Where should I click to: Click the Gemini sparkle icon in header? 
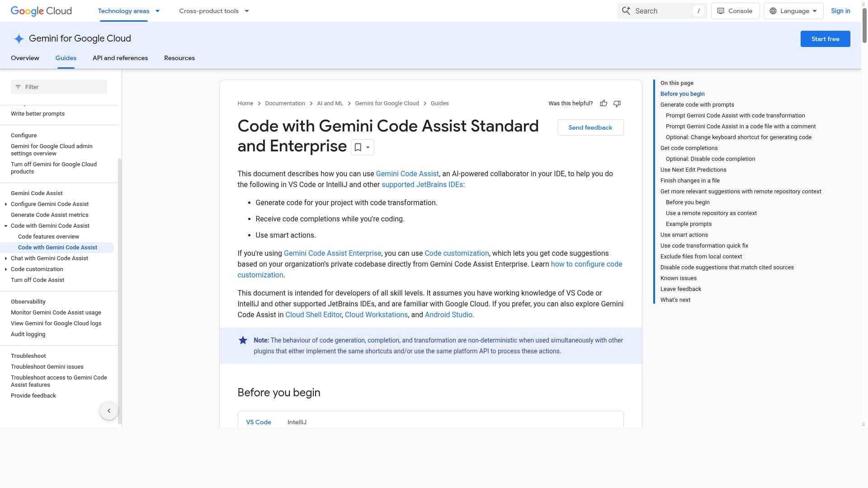click(19, 39)
